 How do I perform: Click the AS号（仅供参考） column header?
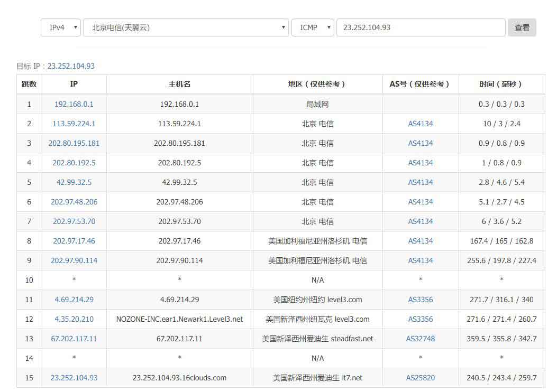(x=421, y=84)
